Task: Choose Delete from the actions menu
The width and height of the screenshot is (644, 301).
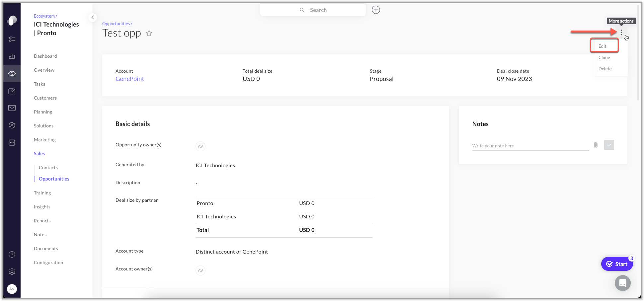Action: [x=605, y=69]
